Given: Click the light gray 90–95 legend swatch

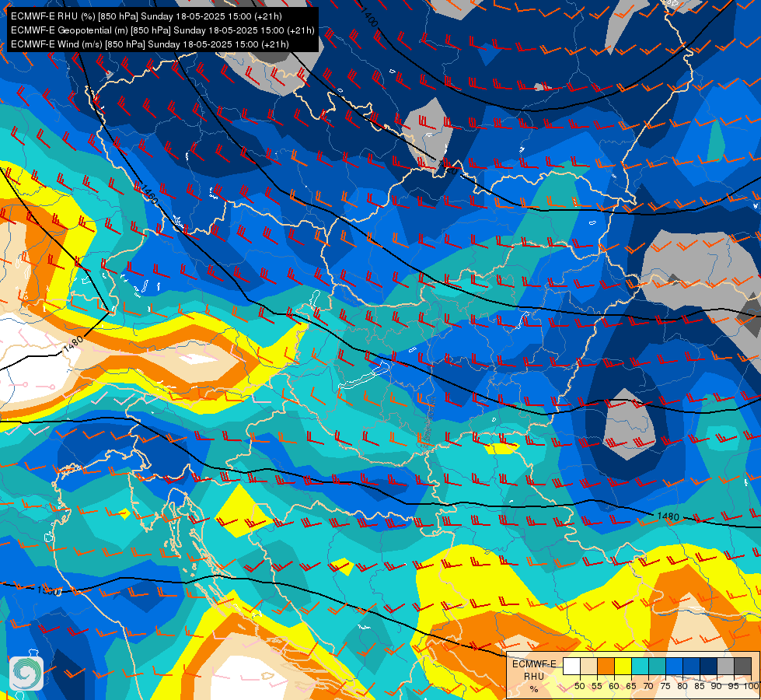Looking at the screenshot, I should pos(725,666).
